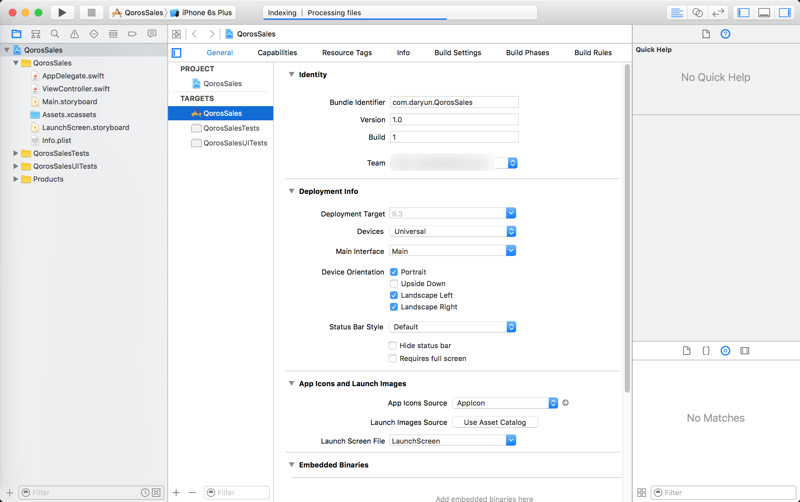Check Requires full screen option

(392, 359)
